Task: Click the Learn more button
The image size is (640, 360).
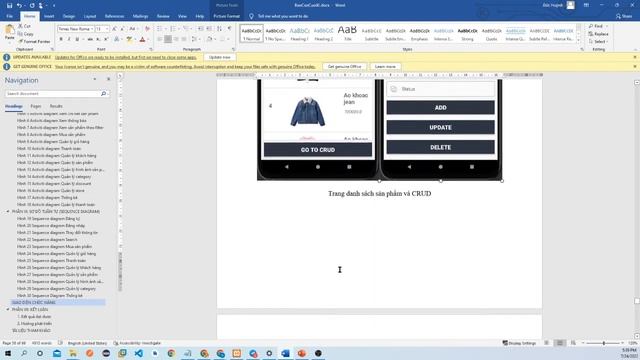Action: [x=385, y=67]
